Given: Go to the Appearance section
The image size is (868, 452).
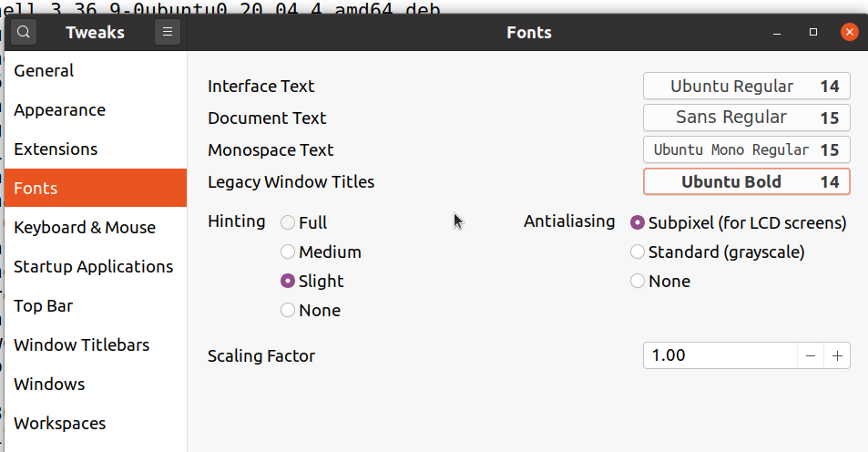Looking at the screenshot, I should (x=60, y=110).
